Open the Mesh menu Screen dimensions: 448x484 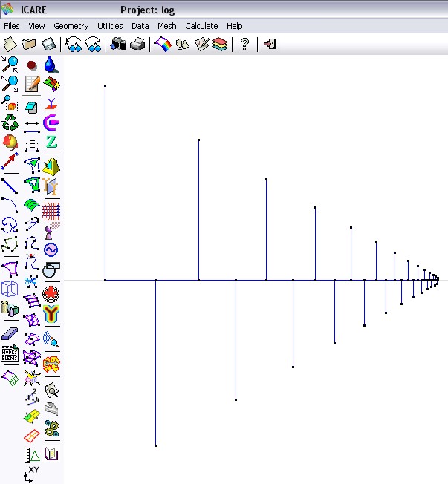167,26
